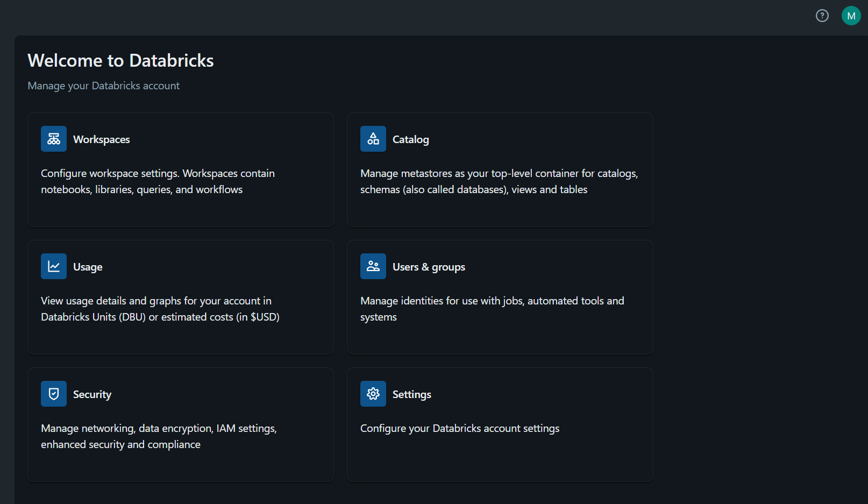The width and height of the screenshot is (868, 504).
Task: Click the Users & groups people icon
Action: 373,266
